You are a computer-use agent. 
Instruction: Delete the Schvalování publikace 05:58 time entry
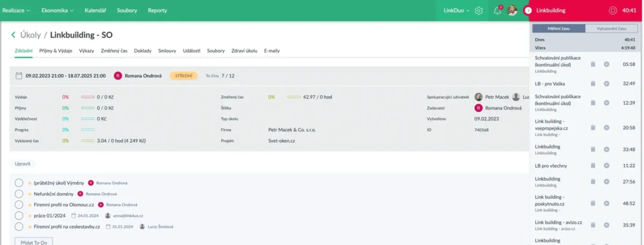point(593,64)
